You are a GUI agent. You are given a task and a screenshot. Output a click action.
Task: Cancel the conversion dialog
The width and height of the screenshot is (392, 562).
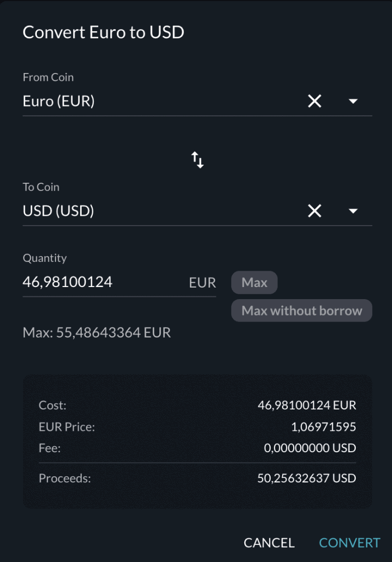[x=269, y=543]
